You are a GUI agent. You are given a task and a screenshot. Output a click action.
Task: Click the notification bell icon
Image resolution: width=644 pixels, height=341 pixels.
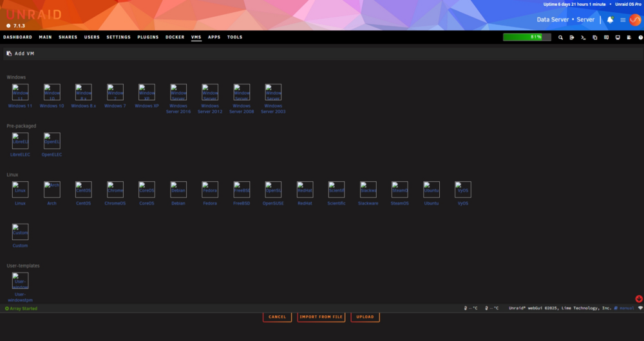tap(610, 20)
